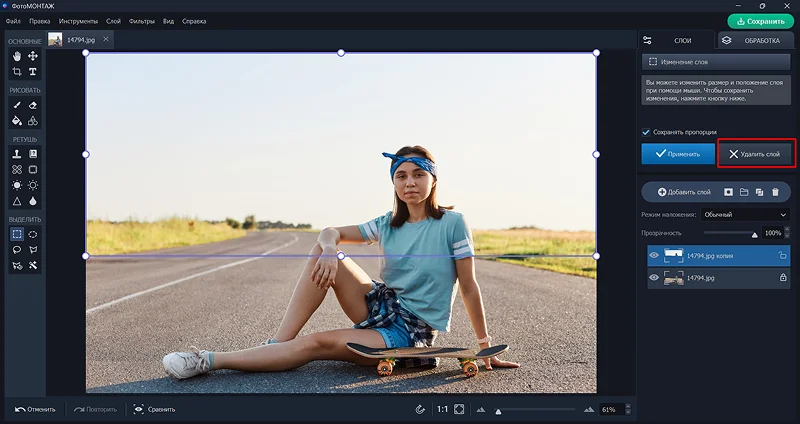Select the healing patch tool
Viewport: 800px width, 424px height.
coord(17,169)
